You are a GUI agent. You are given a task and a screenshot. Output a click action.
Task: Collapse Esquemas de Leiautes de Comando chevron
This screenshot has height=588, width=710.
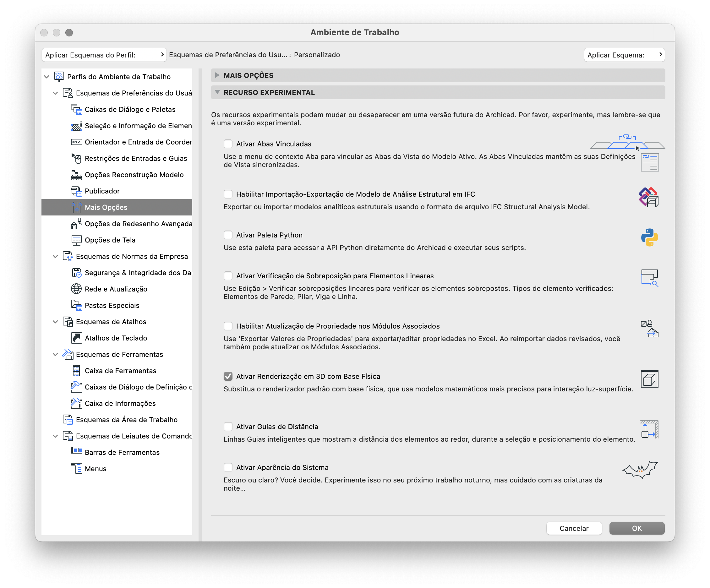(x=55, y=436)
